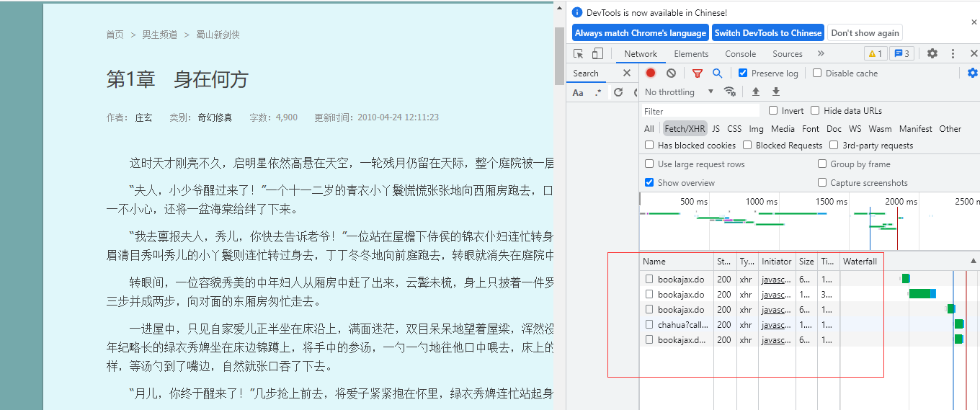Click Always match Chrome's language button
This screenshot has height=410, width=980.
point(641,33)
